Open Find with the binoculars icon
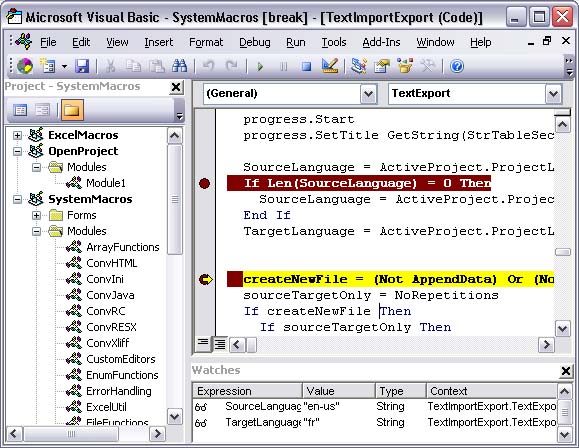The height and width of the screenshot is (448, 579). (179, 66)
